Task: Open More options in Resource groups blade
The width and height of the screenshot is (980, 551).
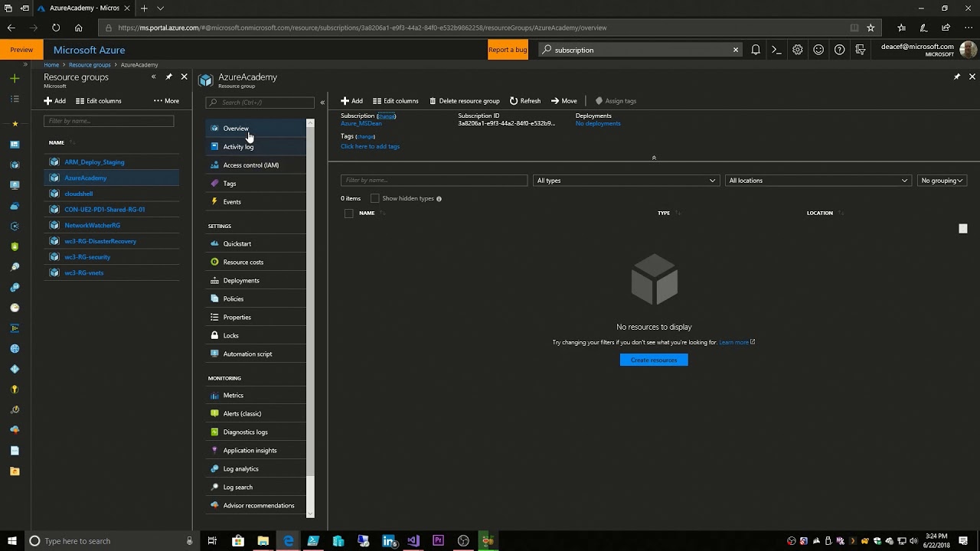Action: coord(166,101)
